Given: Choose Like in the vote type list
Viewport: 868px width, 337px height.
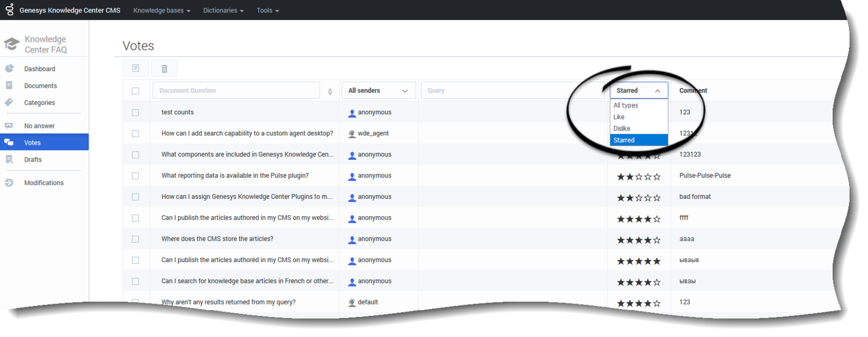Looking at the screenshot, I should pos(639,116).
